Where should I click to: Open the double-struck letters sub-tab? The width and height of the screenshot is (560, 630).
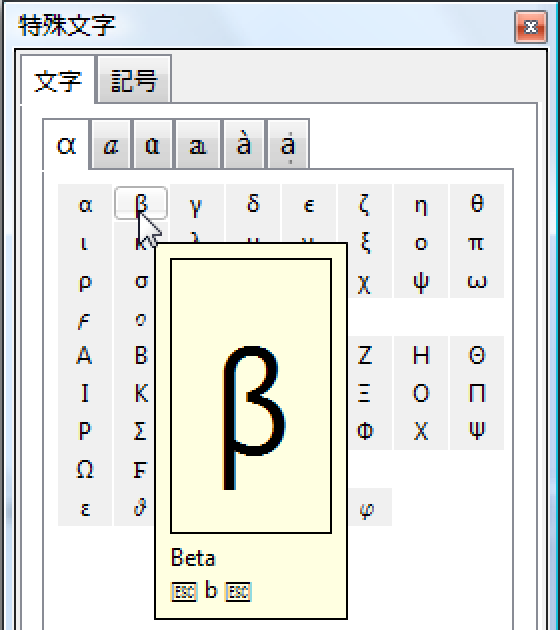coord(198,144)
